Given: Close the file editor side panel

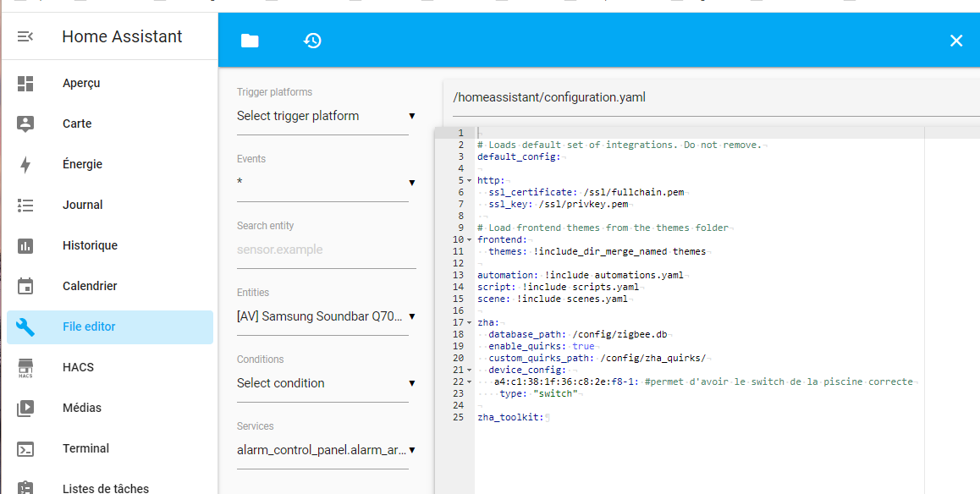Looking at the screenshot, I should (x=955, y=41).
